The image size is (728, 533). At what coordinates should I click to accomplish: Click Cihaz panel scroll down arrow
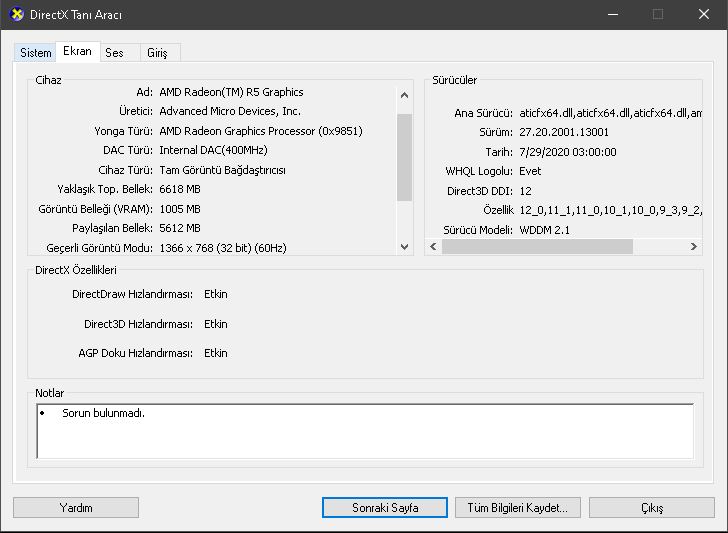pyautogui.click(x=404, y=247)
